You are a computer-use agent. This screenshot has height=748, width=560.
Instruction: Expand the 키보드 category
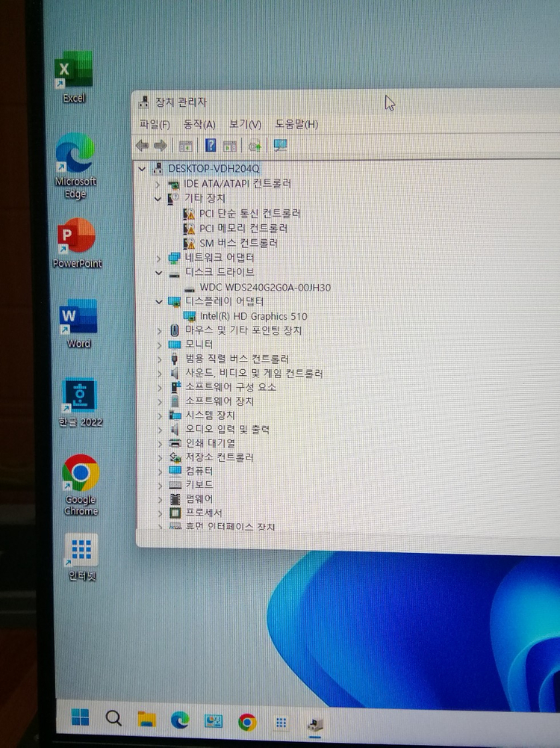click(x=160, y=485)
